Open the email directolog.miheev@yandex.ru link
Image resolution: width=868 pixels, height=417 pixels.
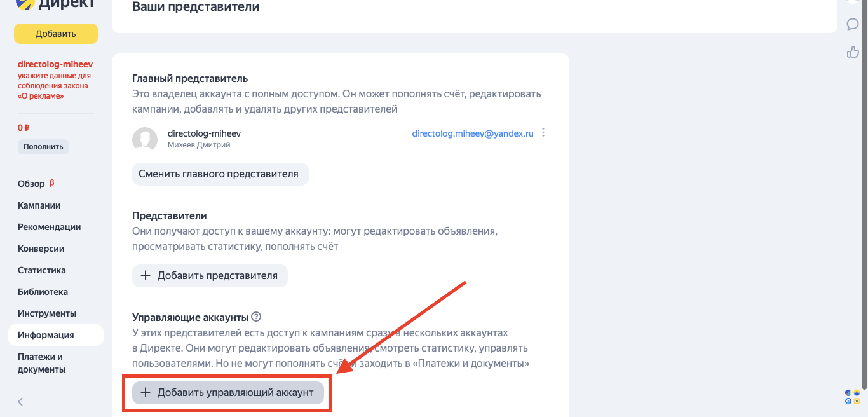pos(473,134)
